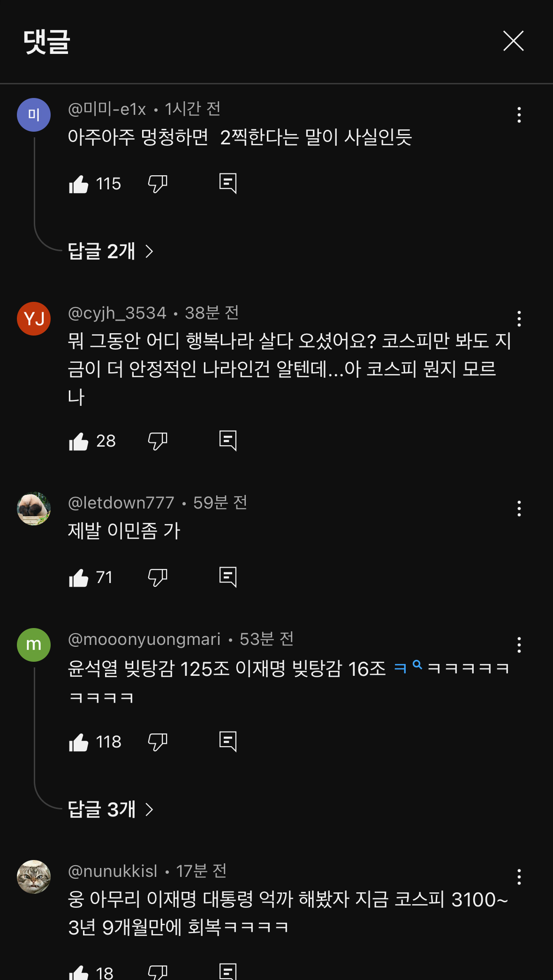Open more options for @cyjh_3534 comment
553x980 pixels.
[519, 319]
